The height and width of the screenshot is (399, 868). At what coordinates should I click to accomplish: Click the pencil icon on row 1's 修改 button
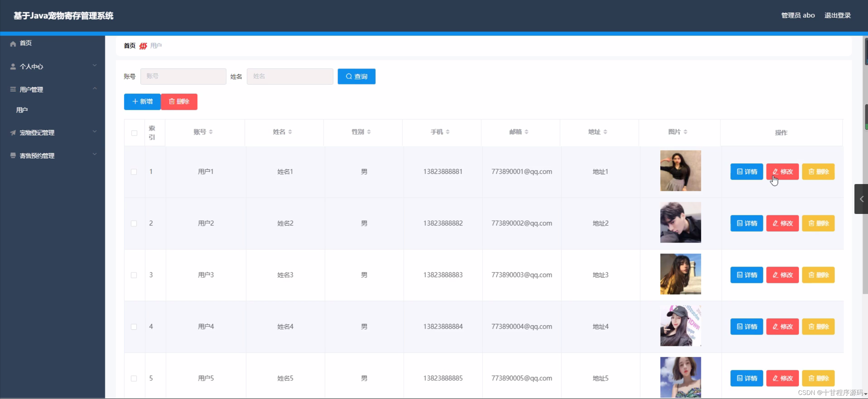click(x=775, y=171)
